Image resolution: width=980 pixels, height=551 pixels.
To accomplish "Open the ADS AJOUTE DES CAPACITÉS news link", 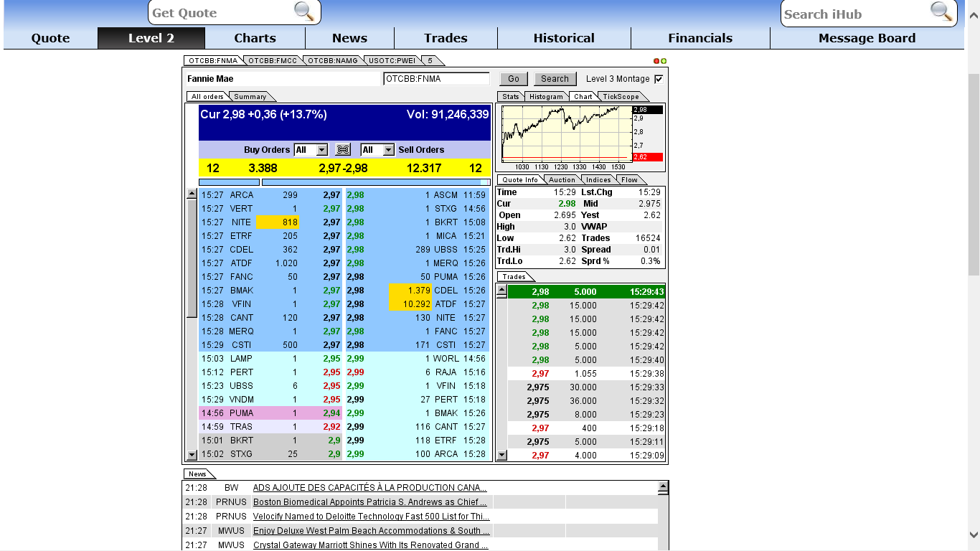I will (x=370, y=488).
